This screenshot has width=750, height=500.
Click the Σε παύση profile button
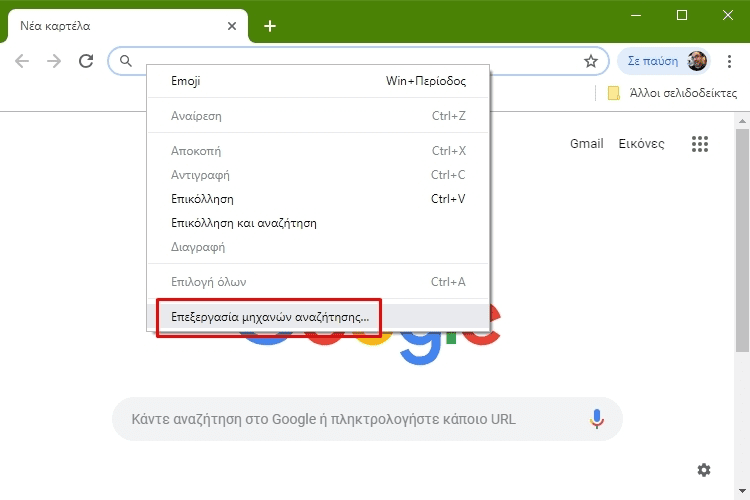(664, 61)
